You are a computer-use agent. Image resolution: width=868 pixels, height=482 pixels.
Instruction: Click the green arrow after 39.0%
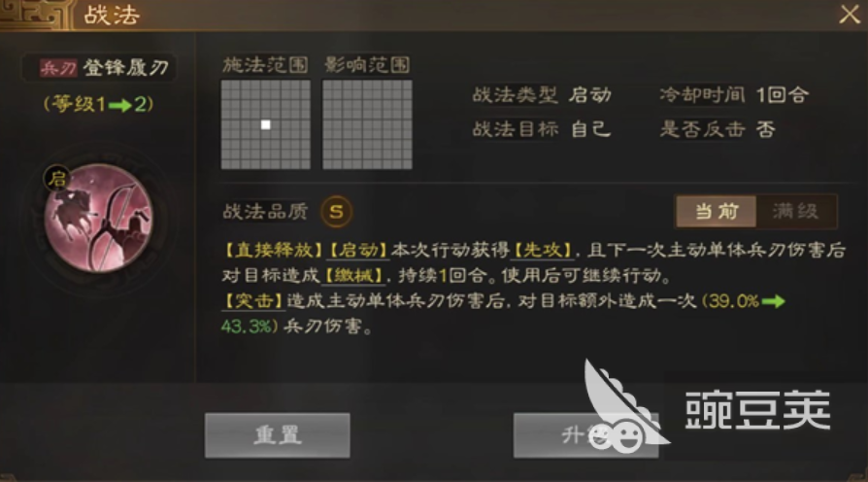774,301
